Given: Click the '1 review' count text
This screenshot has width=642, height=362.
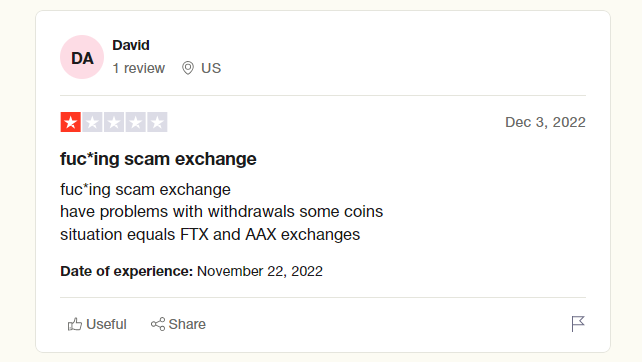Looking at the screenshot, I should [x=138, y=68].
